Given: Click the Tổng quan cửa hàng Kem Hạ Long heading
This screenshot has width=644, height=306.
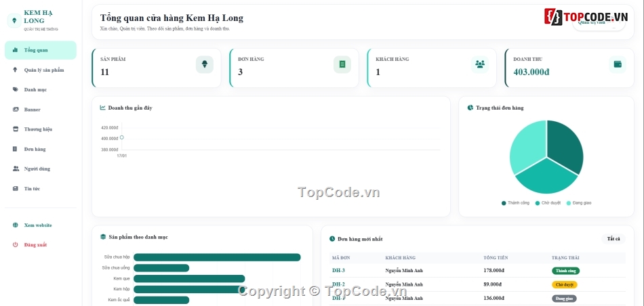Looking at the screenshot, I should tap(172, 18).
